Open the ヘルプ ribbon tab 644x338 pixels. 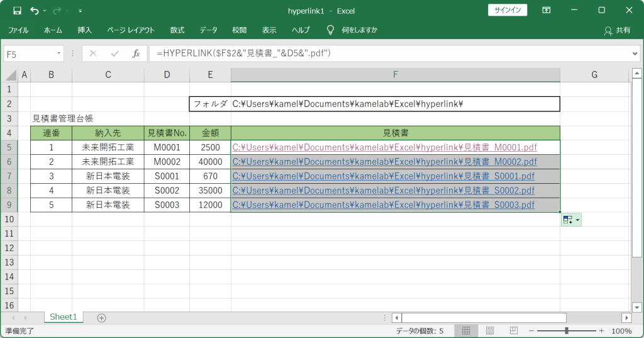click(x=301, y=30)
